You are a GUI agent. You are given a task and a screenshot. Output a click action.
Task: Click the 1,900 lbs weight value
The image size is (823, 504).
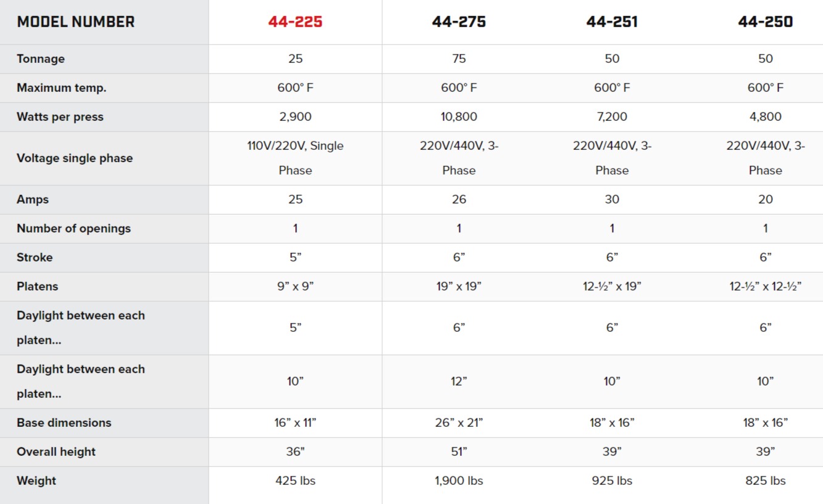coord(459,481)
